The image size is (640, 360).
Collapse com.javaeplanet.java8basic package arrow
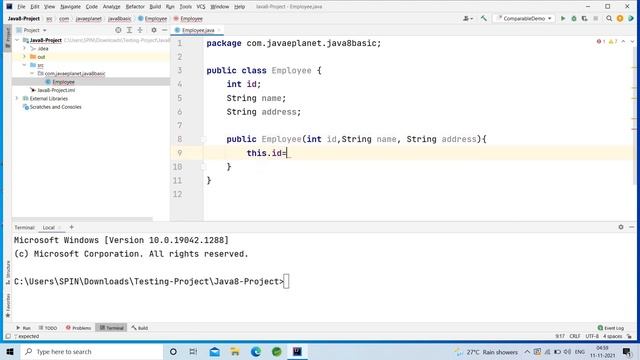(32, 73)
